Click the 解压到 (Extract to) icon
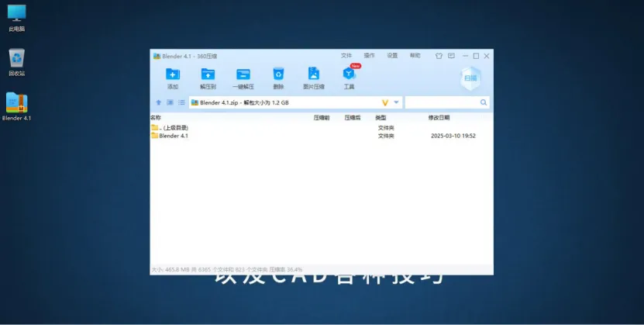644x325 pixels. tap(208, 74)
